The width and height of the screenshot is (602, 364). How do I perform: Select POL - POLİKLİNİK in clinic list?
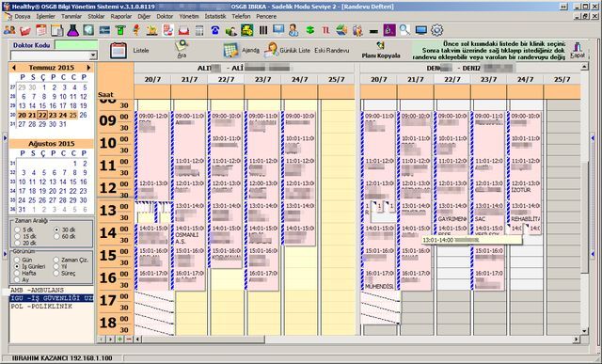pyautogui.click(x=52, y=307)
